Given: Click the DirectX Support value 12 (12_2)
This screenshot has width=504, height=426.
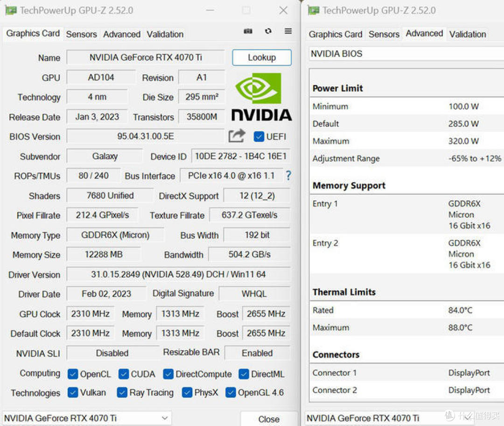Looking at the screenshot, I should tap(257, 196).
